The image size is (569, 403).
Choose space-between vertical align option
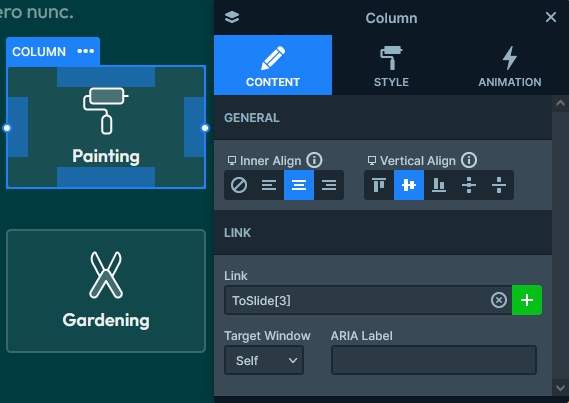(x=469, y=185)
